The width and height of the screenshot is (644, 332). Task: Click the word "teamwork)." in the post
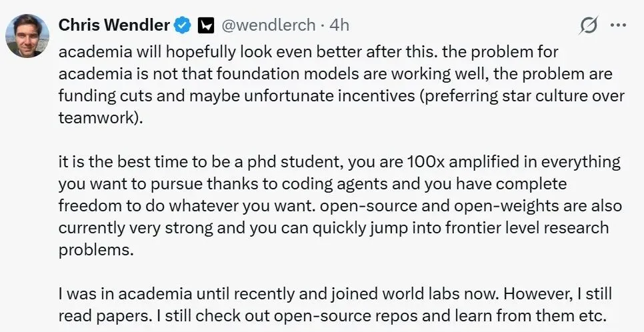[x=101, y=118]
